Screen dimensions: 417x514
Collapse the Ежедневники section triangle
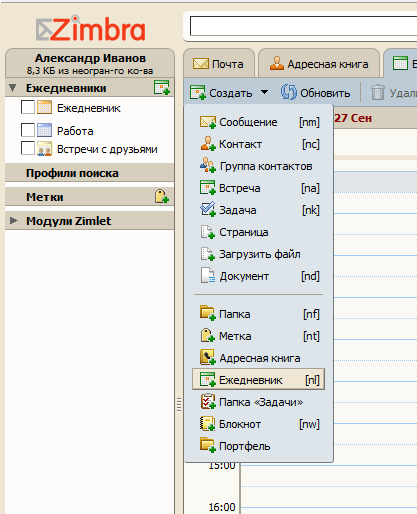coord(13,88)
